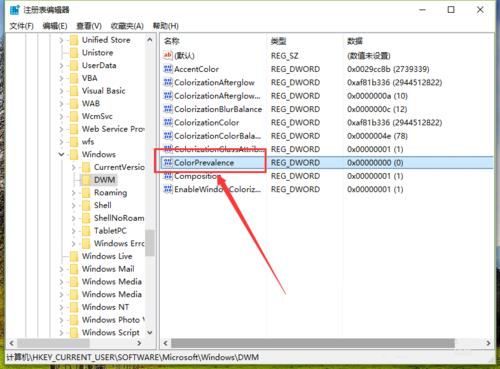Click the Shell folder icon

(x=86, y=205)
